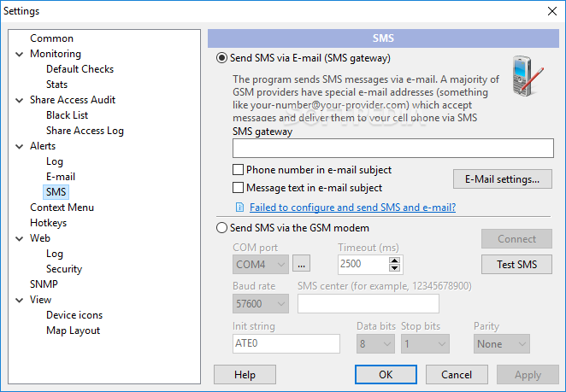Image resolution: width=566 pixels, height=392 pixels.
Task: Select Device icons in the tree
Action: (x=74, y=315)
